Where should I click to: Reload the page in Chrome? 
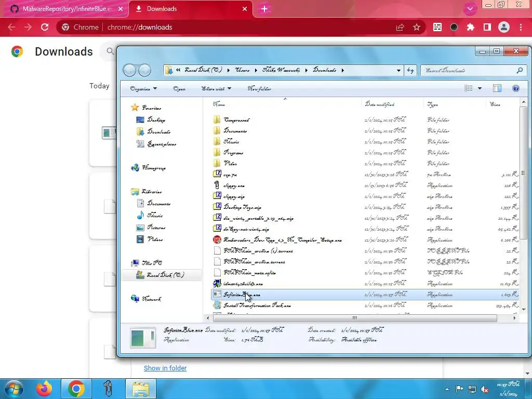[45, 27]
